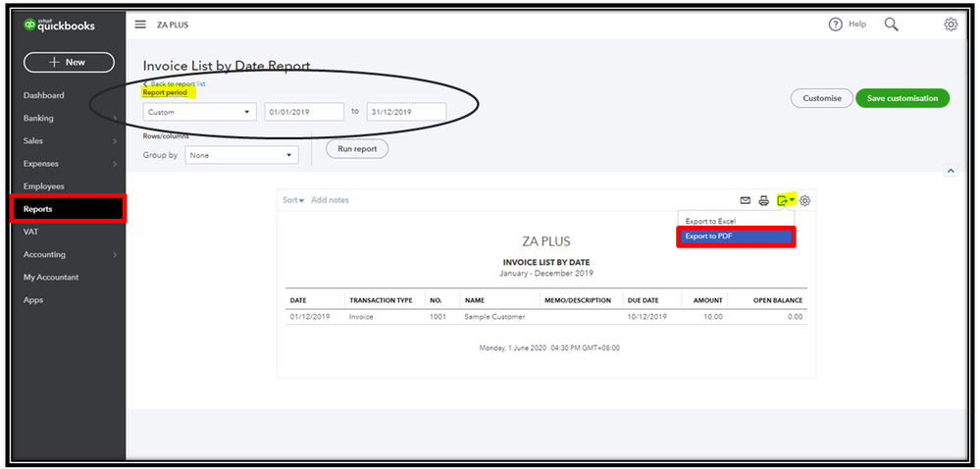The height and width of the screenshot is (469, 980).
Task: Email the report via envelope icon
Action: [745, 201]
